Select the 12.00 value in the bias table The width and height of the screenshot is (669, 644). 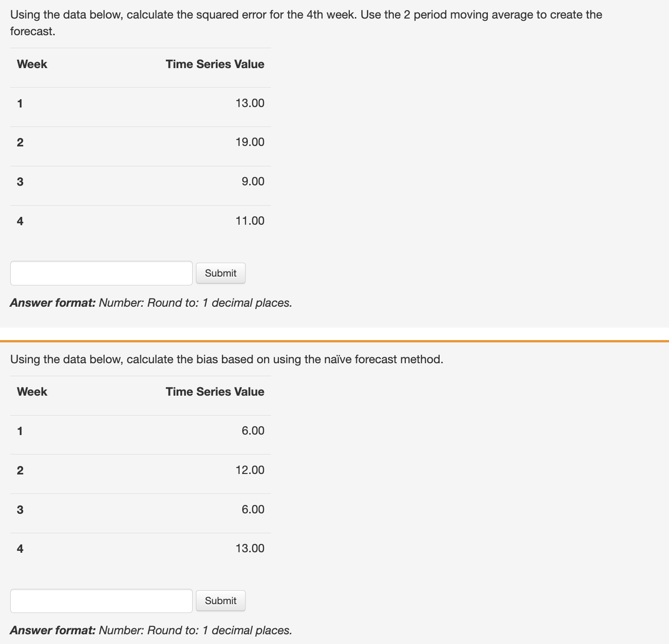[250, 470]
